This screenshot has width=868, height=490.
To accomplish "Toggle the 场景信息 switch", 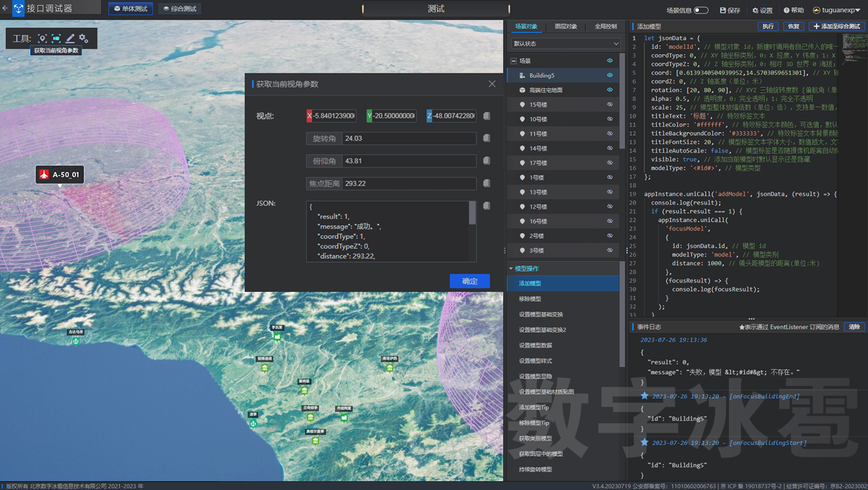I will pyautogui.click(x=701, y=10).
